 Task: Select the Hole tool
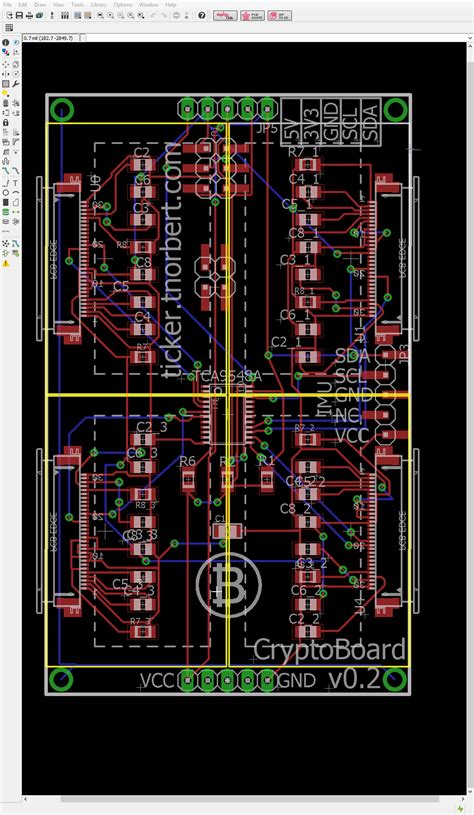[x=6, y=221]
